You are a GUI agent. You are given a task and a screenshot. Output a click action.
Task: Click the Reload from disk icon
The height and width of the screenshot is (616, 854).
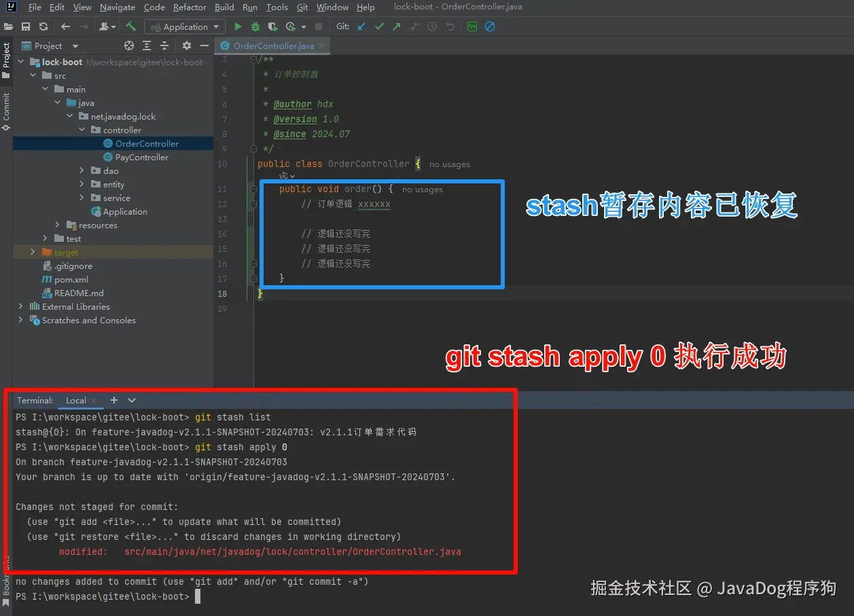[43, 26]
